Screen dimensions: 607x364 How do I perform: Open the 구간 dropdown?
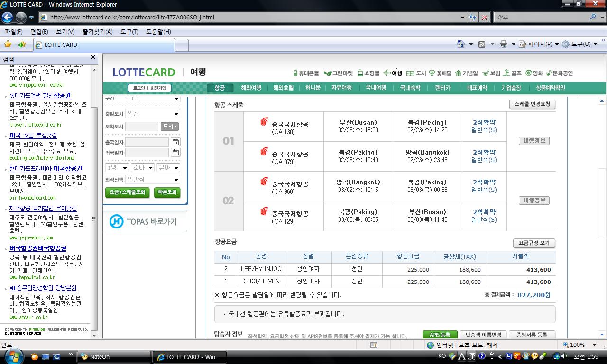click(x=153, y=99)
